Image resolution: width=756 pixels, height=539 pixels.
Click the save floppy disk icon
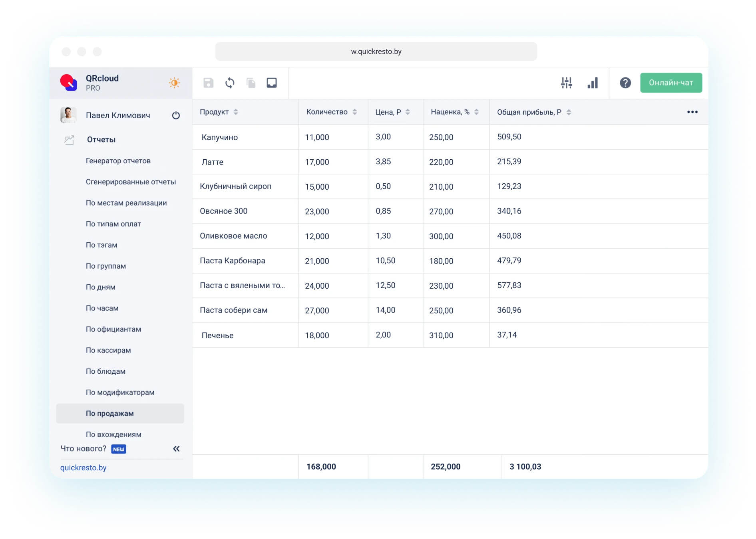click(208, 83)
